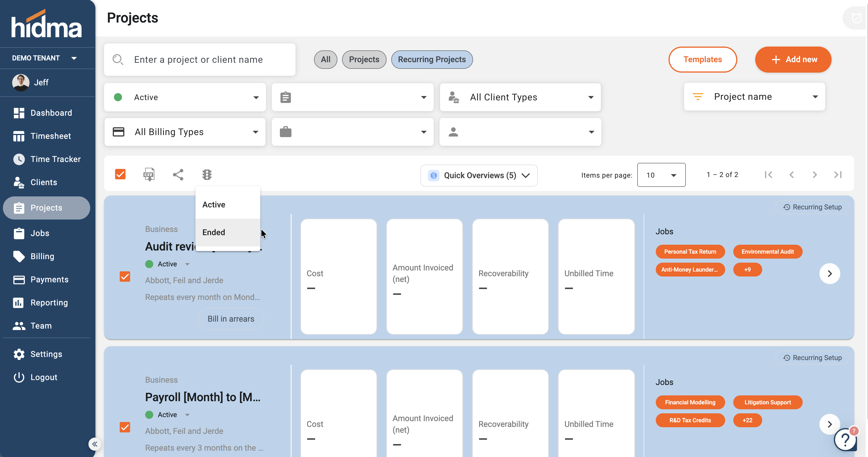868x457 pixels.
Task: Open Recurring Setup for Audit review
Action: point(812,207)
